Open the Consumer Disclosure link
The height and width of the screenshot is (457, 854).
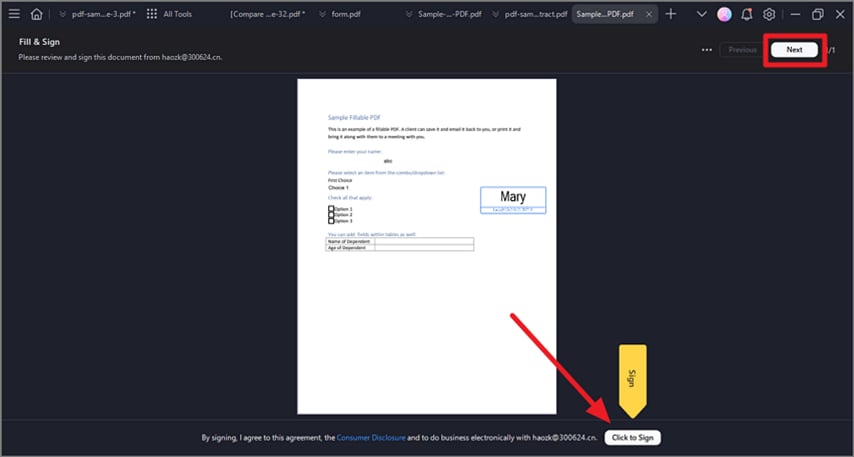371,437
